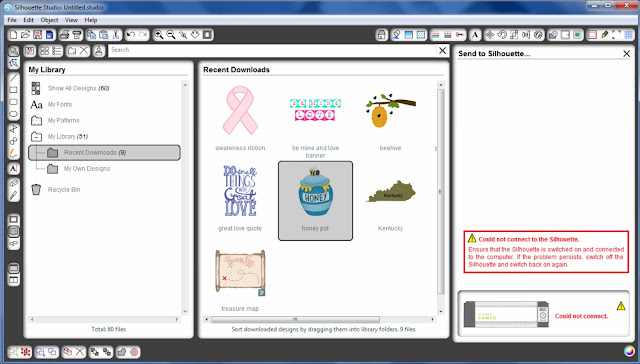Open the Object menu

(49, 20)
